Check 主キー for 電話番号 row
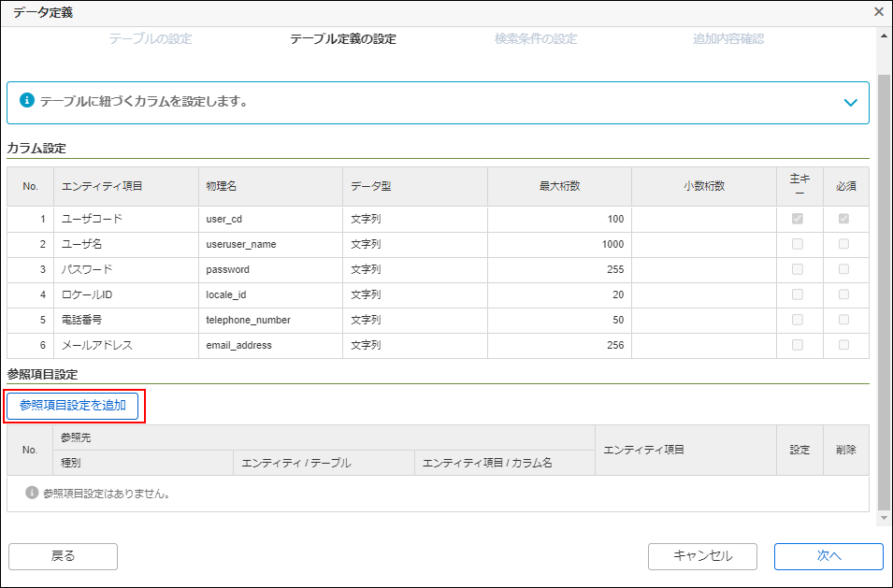The width and height of the screenshot is (893, 588). coord(798,320)
